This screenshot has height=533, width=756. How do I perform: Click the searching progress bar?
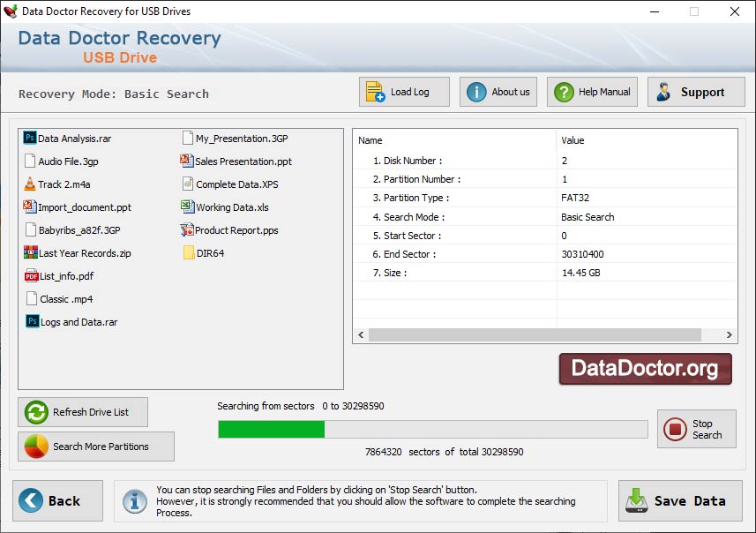point(431,430)
